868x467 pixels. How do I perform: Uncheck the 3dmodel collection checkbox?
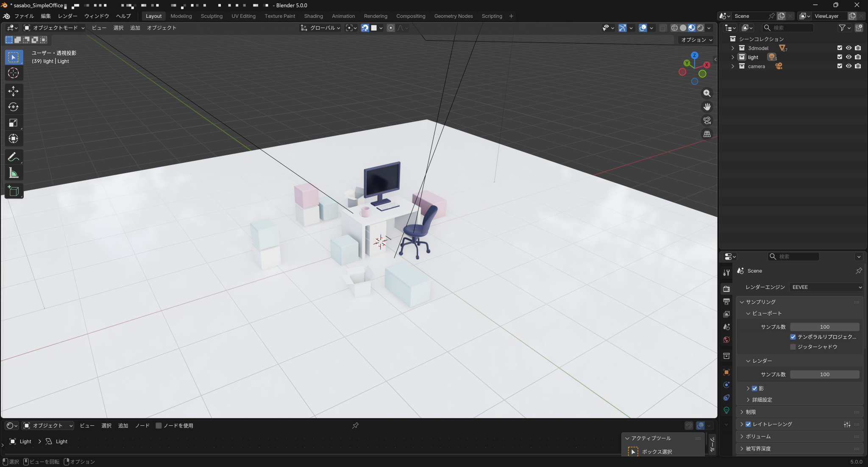pyautogui.click(x=840, y=48)
